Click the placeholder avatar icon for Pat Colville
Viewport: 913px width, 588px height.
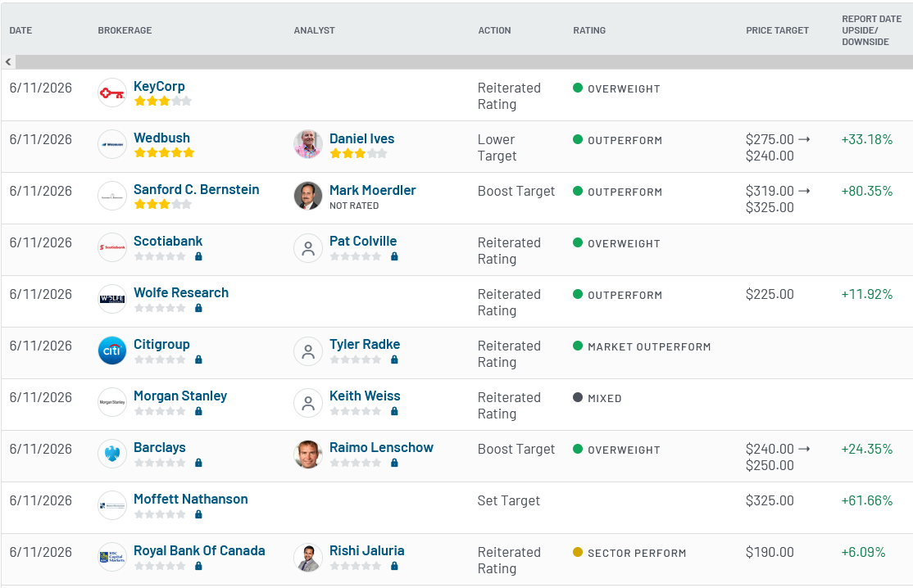pos(308,248)
